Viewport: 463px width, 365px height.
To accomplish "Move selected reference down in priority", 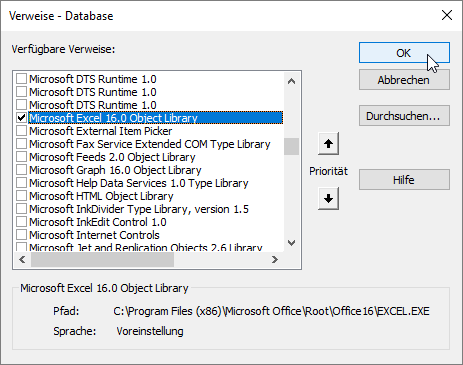I will [328, 199].
